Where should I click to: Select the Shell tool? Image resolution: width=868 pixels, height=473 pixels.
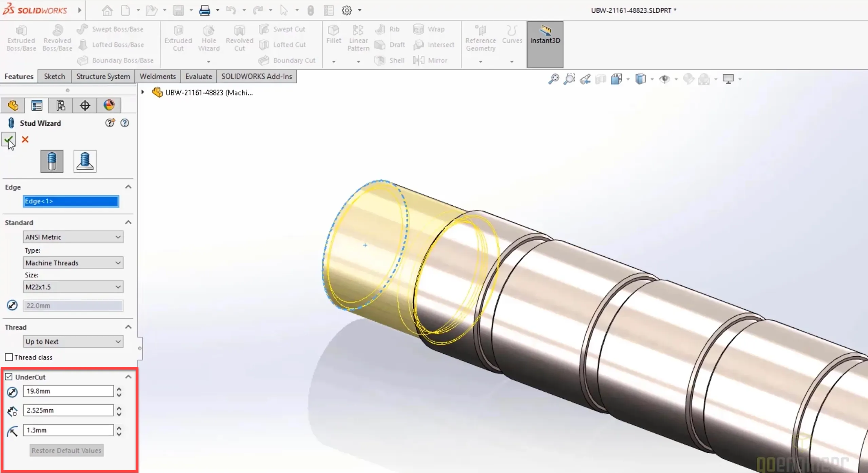pos(396,60)
